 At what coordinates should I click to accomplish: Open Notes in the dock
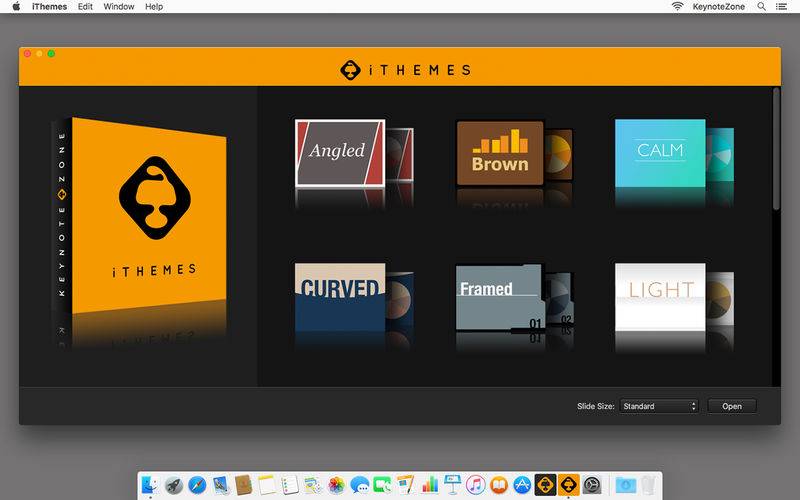coord(266,485)
